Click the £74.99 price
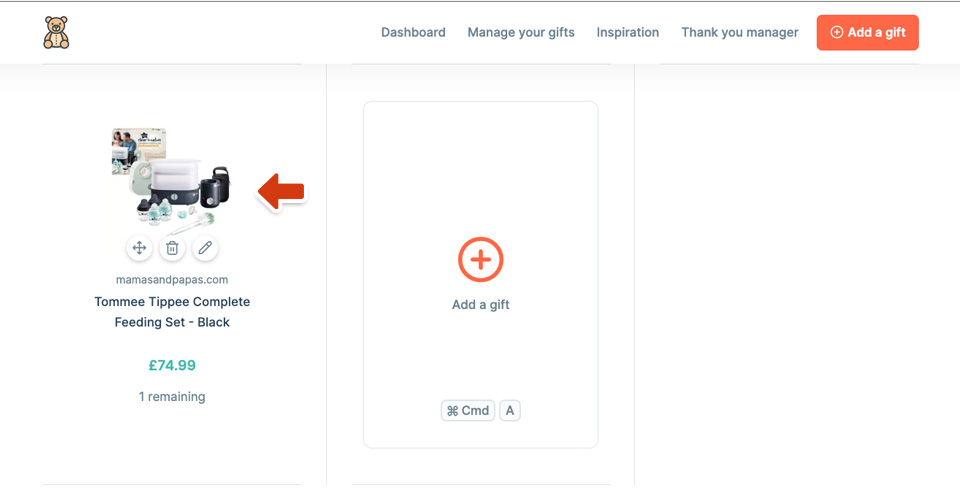Viewport: 960px width, 490px height. pos(172,366)
